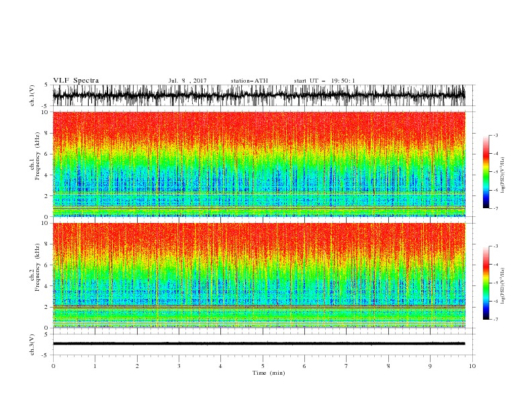Click the "VLF Spectra" plot title
The height and width of the screenshot is (411, 532).
76,81
